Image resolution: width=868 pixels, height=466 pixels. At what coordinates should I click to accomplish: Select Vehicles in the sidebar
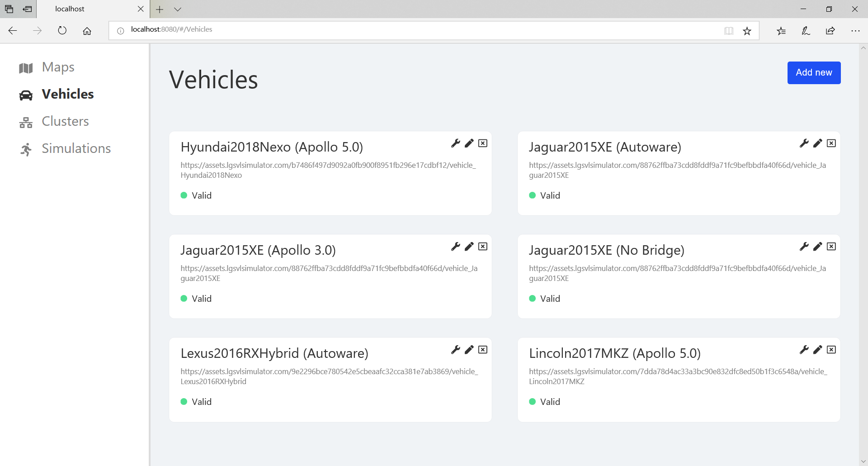(x=67, y=94)
